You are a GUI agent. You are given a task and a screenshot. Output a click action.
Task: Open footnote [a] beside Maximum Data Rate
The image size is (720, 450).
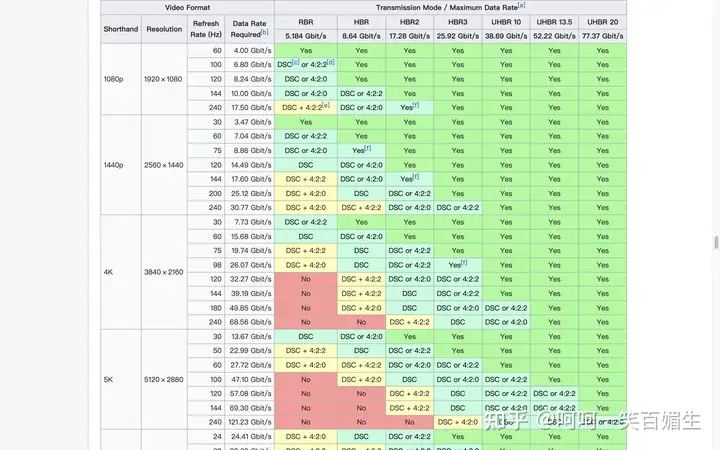coord(522,5)
